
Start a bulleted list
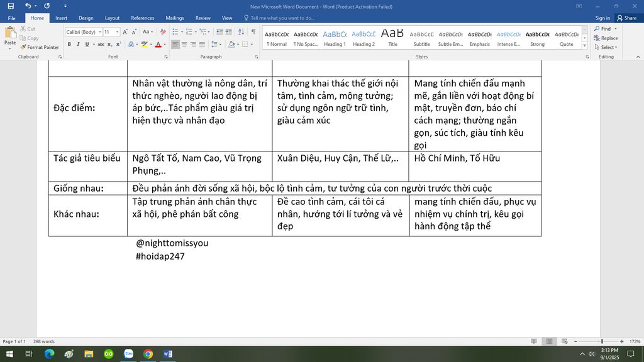point(176,31)
